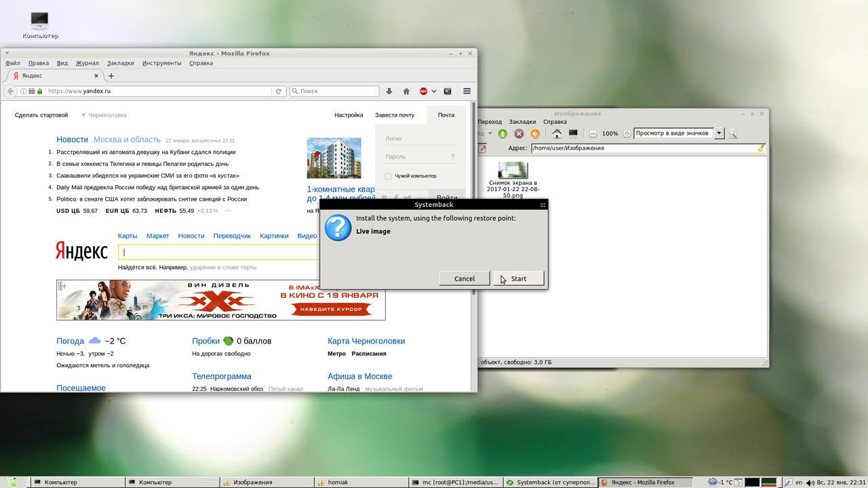Click the Adblock Plus icon in Firefox
868x488 pixels.
pyautogui.click(x=424, y=91)
